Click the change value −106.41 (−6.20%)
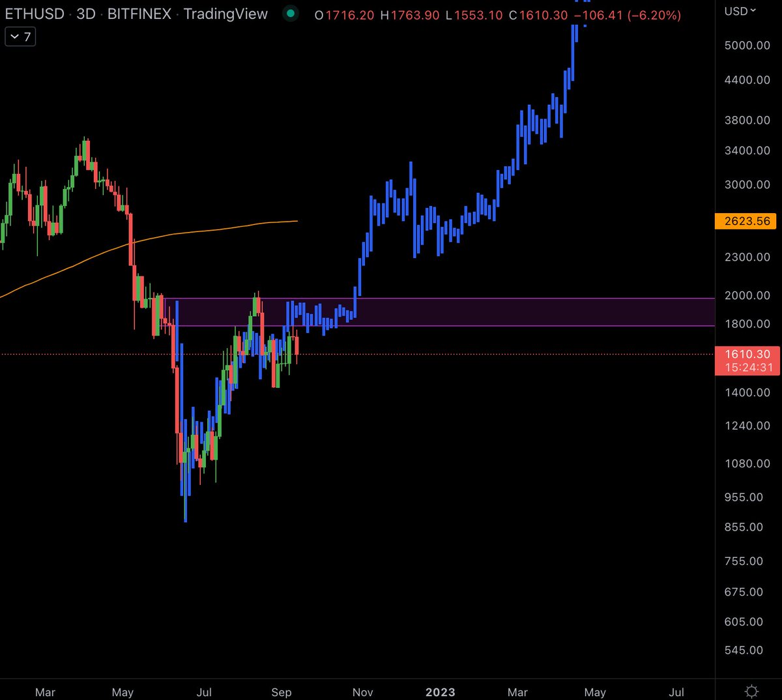The height and width of the screenshot is (700, 782). point(628,15)
